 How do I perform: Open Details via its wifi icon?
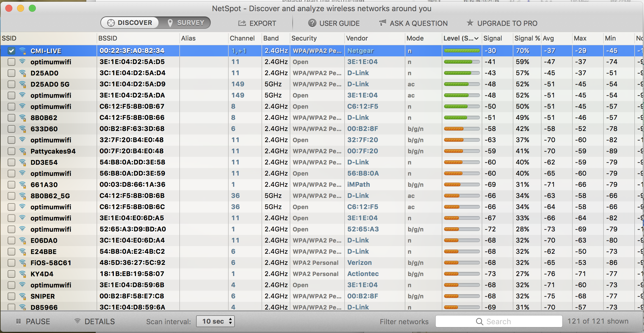coord(77,321)
